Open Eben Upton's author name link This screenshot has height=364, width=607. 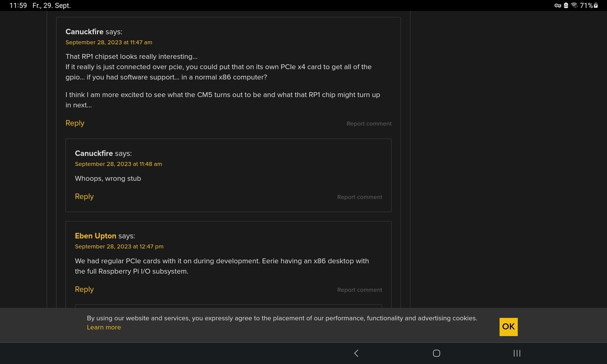(x=95, y=236)
